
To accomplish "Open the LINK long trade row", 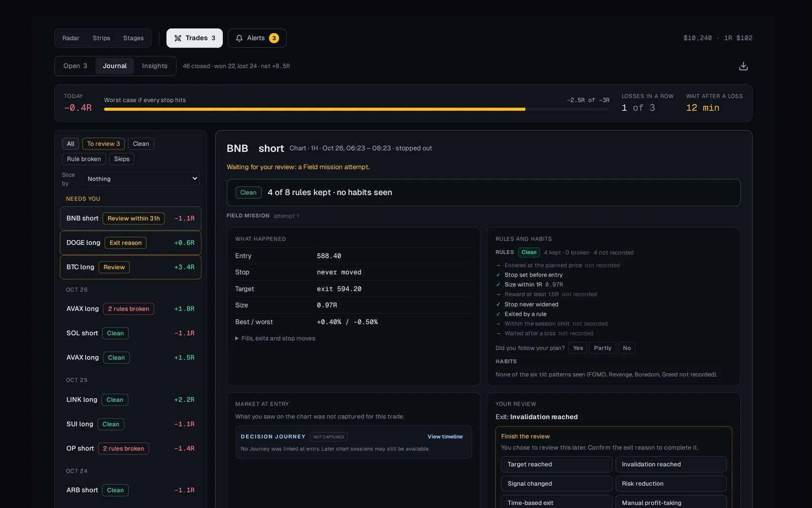I will pos(130,400).
